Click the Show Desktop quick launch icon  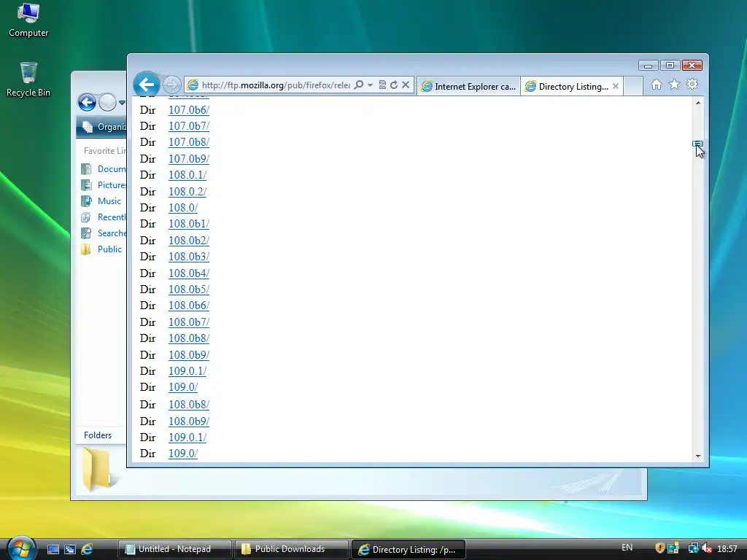(x=53, y=550)
